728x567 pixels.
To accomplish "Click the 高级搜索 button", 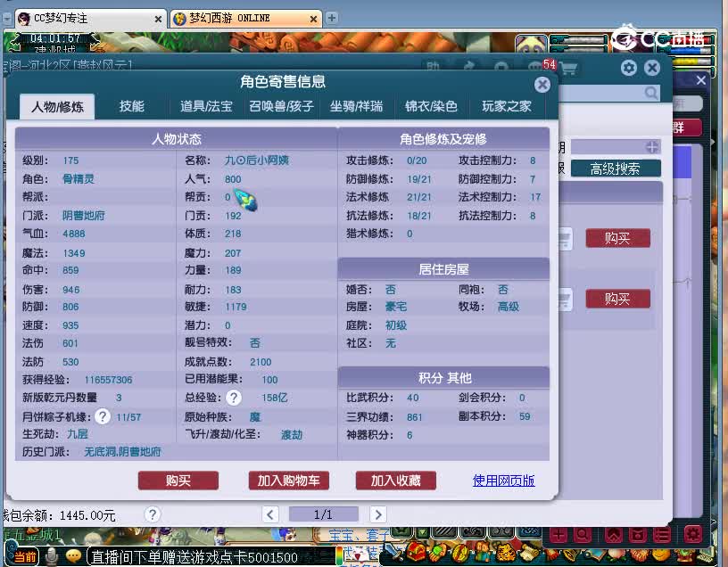I will (x=616, y=168).
